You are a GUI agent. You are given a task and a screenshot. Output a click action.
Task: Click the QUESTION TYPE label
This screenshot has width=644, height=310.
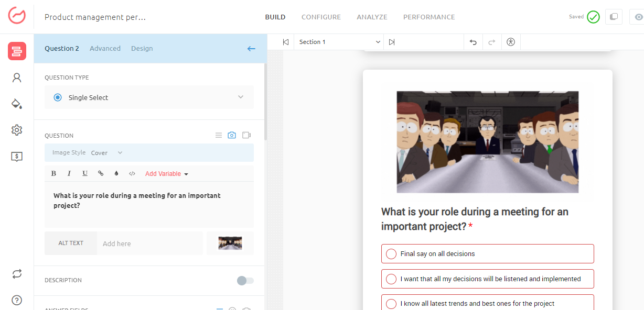(x=67, y=77)
